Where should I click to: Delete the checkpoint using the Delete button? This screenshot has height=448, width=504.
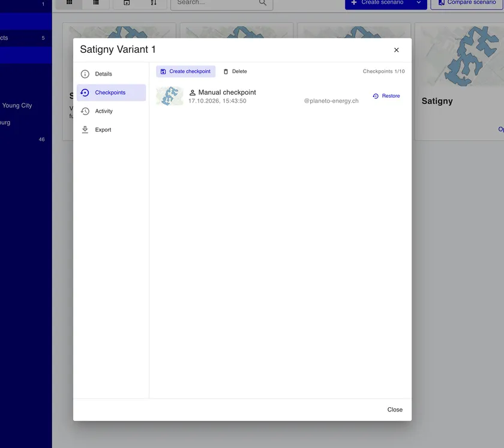[x=235, y=71]
